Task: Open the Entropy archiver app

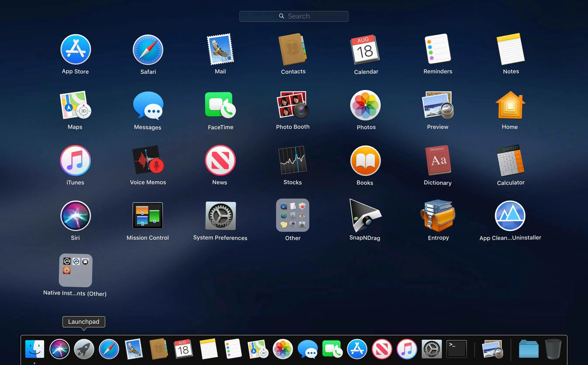Action: (438, 215)
